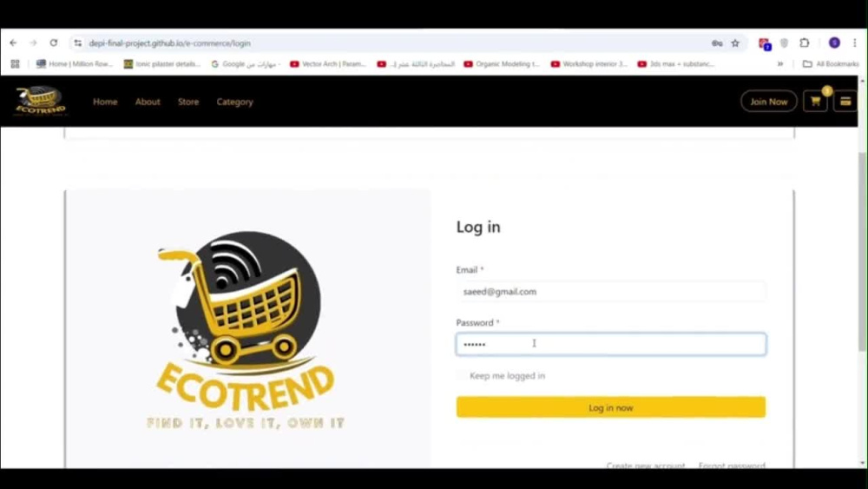Click the Join Now button

point(768,102)
